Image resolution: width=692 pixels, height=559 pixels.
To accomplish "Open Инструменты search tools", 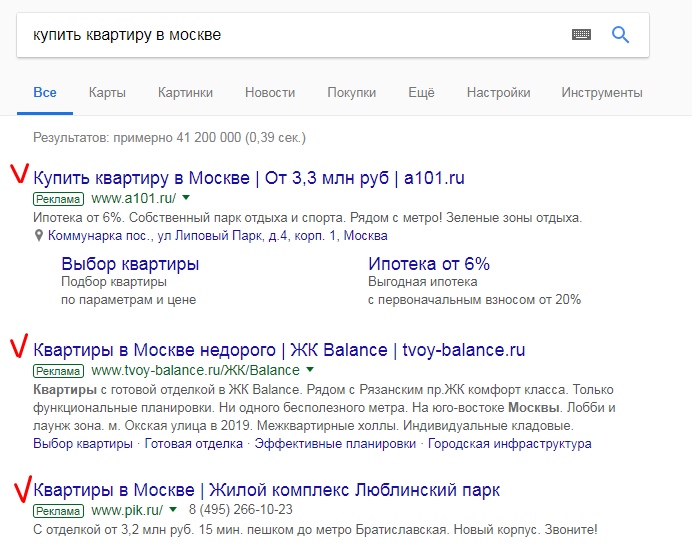I will point(602,93).
